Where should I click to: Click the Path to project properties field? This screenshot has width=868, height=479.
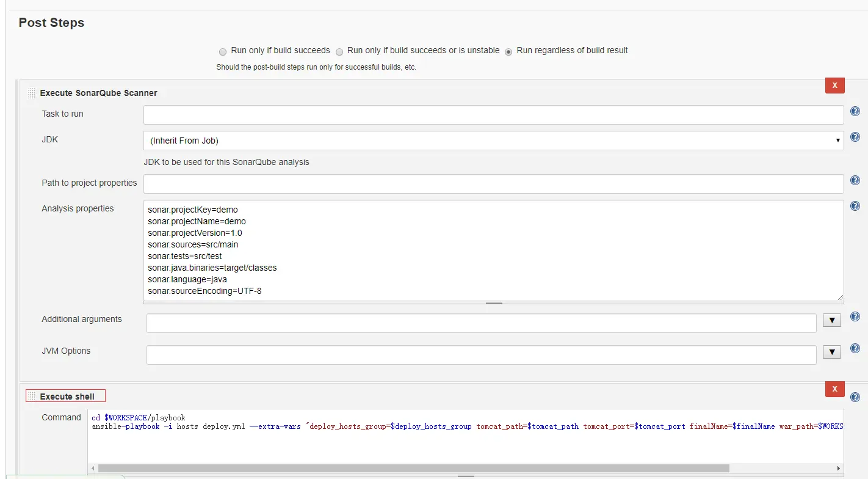pos(493,184)
